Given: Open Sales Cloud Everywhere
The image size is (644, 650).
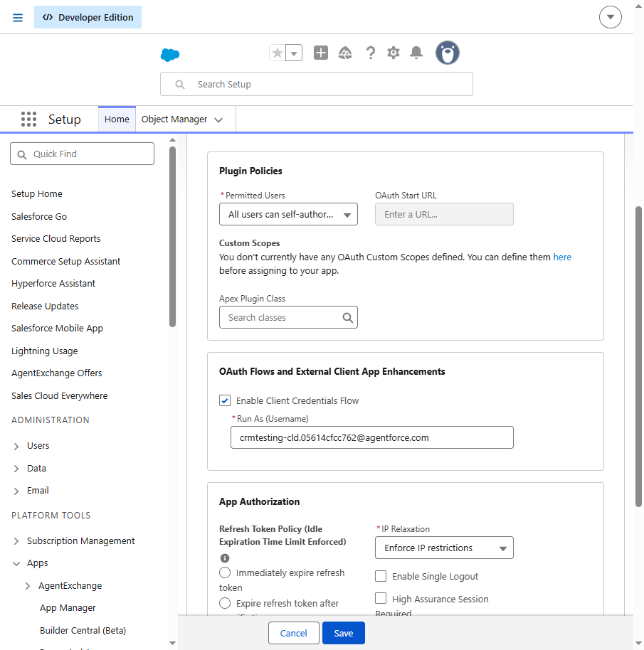Looking at the screenshot, I should click(x=59, y=396).
